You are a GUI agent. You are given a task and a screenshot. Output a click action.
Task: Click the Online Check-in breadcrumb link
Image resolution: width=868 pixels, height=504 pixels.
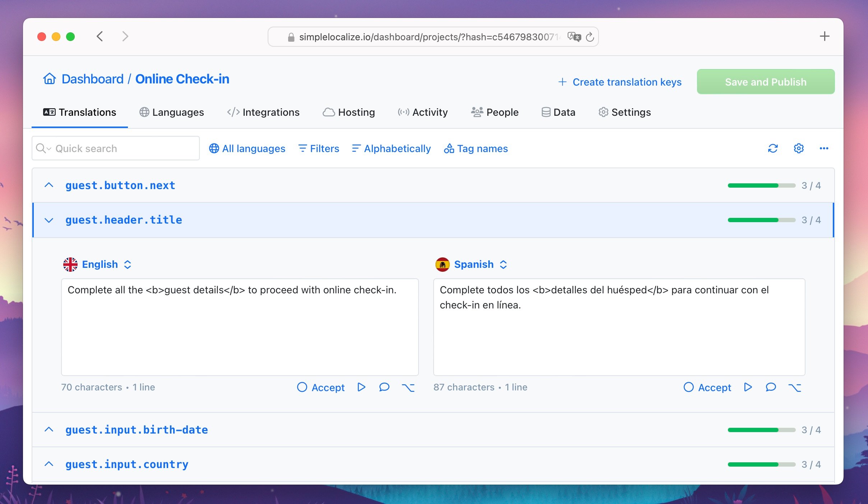pyautogui.click(x=182, y=79)
